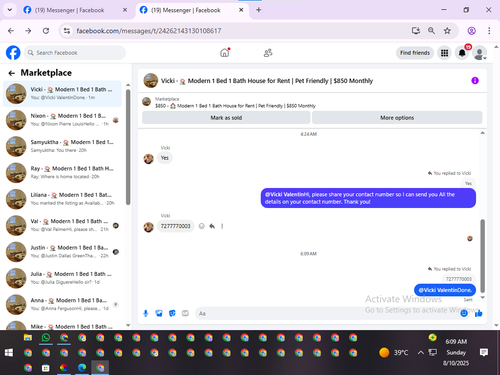Click Vicki's avatar beside Yes message

point(148,159)
